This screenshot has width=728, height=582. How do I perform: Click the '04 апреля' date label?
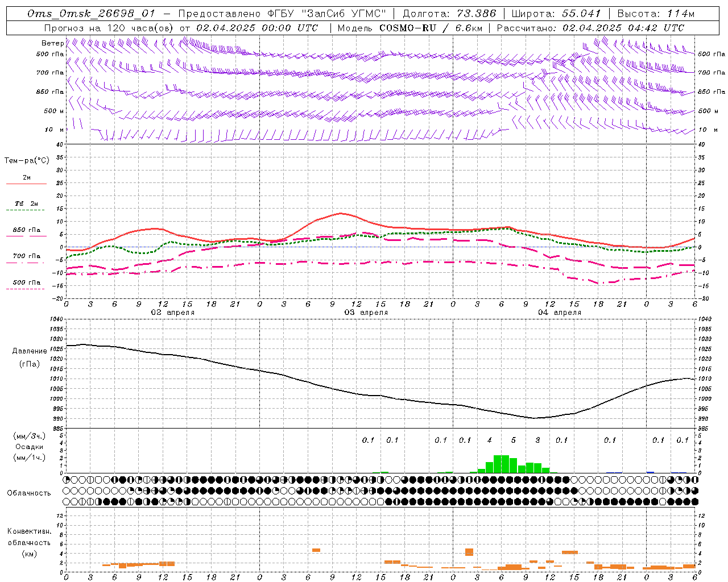click(559, 312)
